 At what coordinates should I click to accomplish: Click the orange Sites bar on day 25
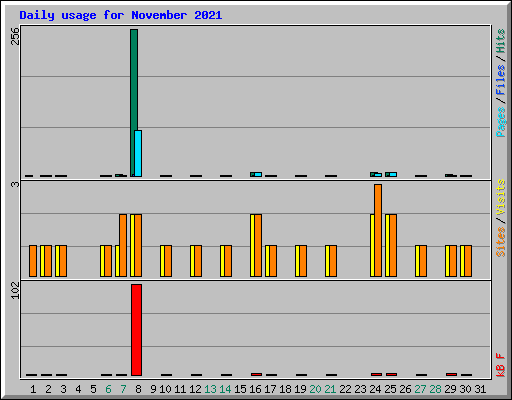tap(393, 246)
